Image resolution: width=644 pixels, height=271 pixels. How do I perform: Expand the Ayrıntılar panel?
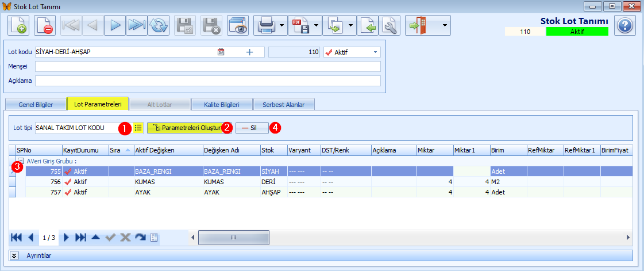pyautogui.click(x=14, y=255)
